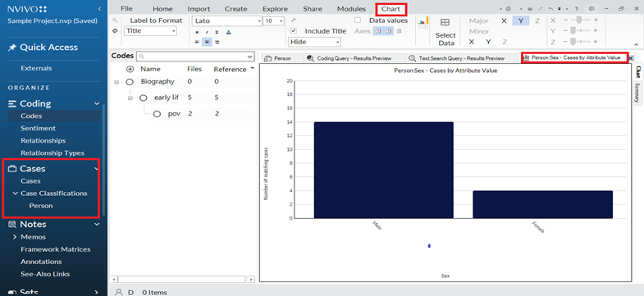
Task: Increase X axis zoom with plus
Action: (596, 20)
